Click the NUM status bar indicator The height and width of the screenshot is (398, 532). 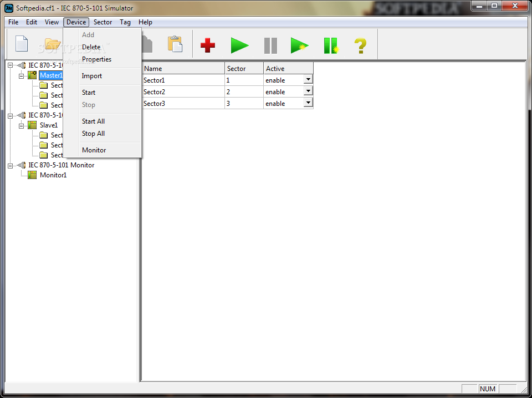[488, 389]
